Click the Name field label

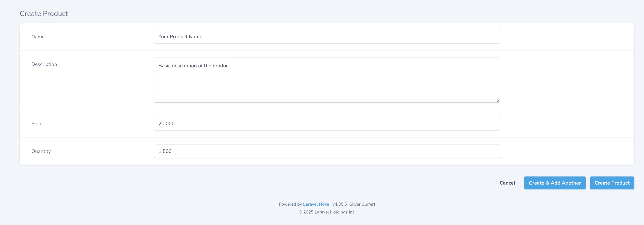pos(38,36)
